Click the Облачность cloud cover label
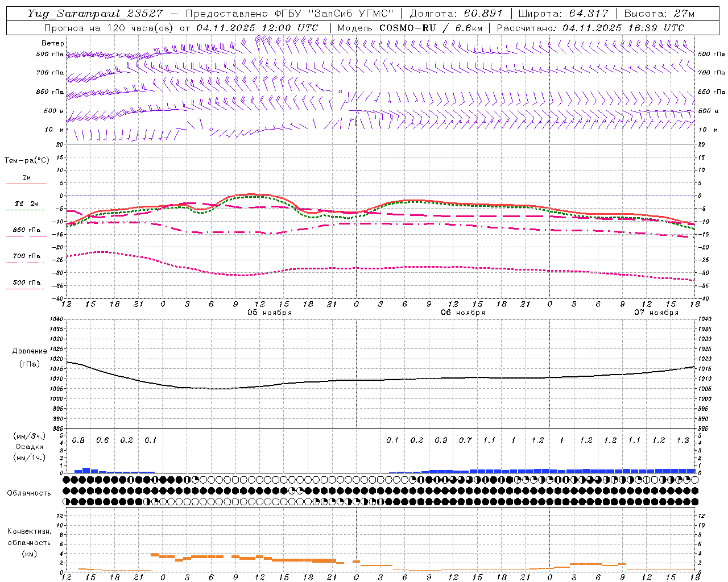 tap(29, 493)
